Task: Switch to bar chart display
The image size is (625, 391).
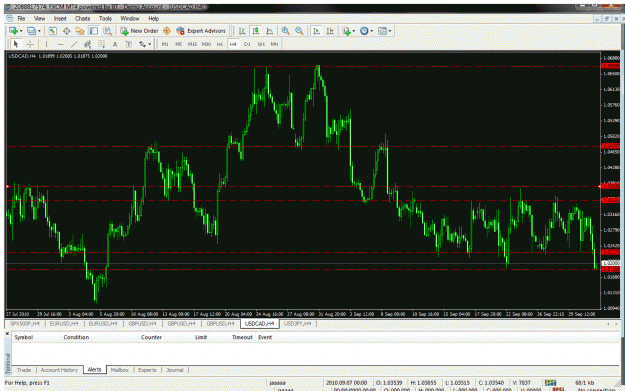Action: [242, 31]
